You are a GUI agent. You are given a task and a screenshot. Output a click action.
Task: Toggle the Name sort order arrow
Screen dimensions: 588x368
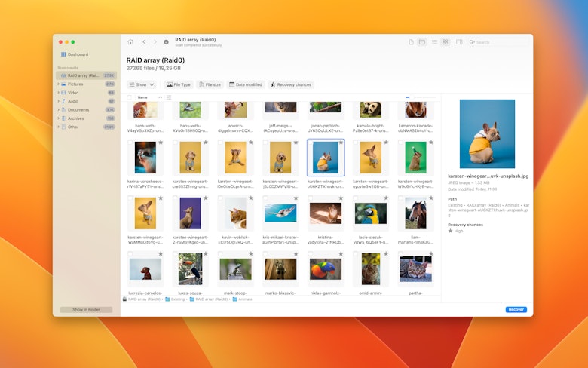(x=160, y=97)
